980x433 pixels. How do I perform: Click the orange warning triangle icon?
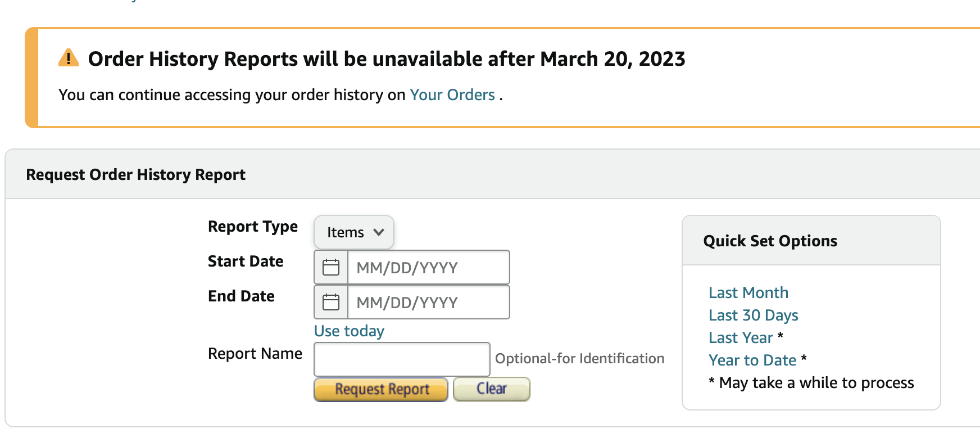point(67,58)
